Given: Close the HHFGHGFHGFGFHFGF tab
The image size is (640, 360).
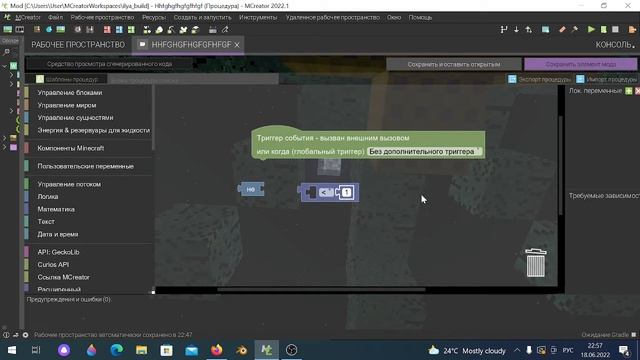Looking at the screenshot, I should pos(237,45).
